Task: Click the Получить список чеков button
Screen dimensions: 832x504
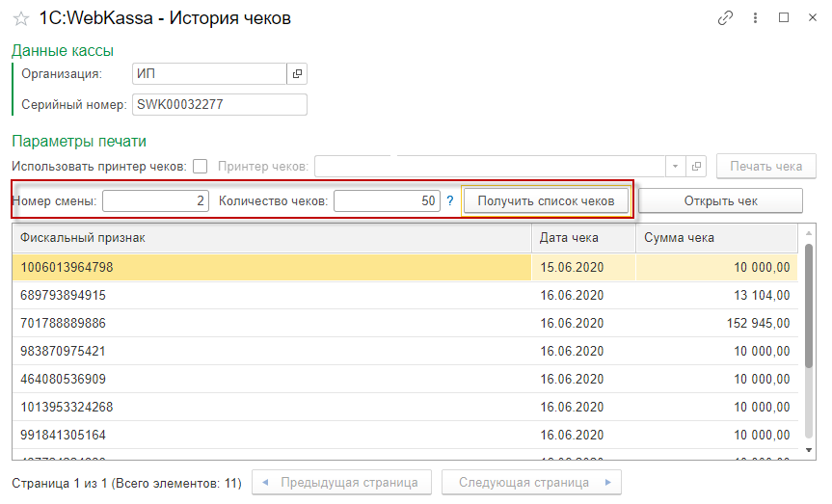Action: click(x=546, y=201)
